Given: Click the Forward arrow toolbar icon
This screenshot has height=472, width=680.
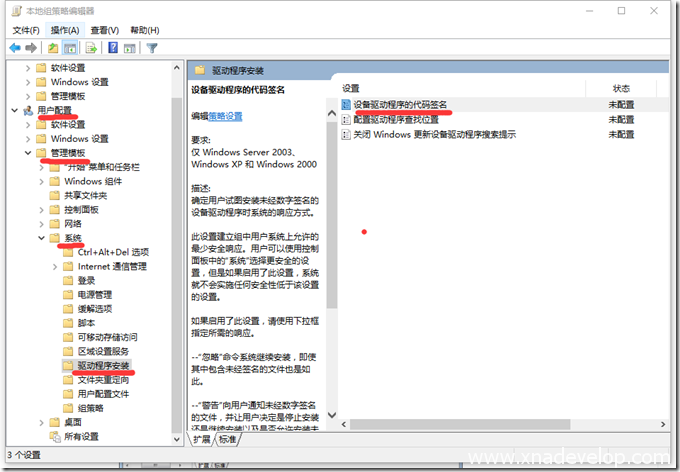Looking at the screenshot, I should pyautogui.click(x=33, y=47).
